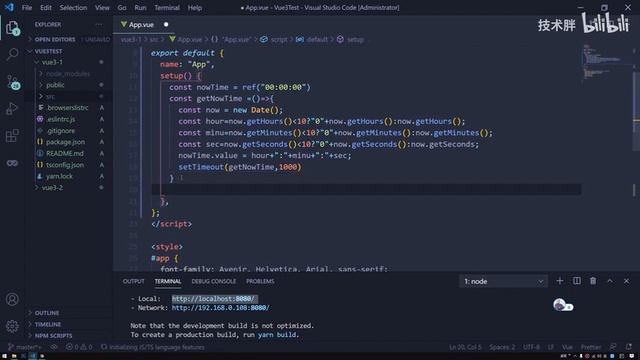640x360 pixels.
Task: Select the App.vue editor tab
Action: (145, 25)
